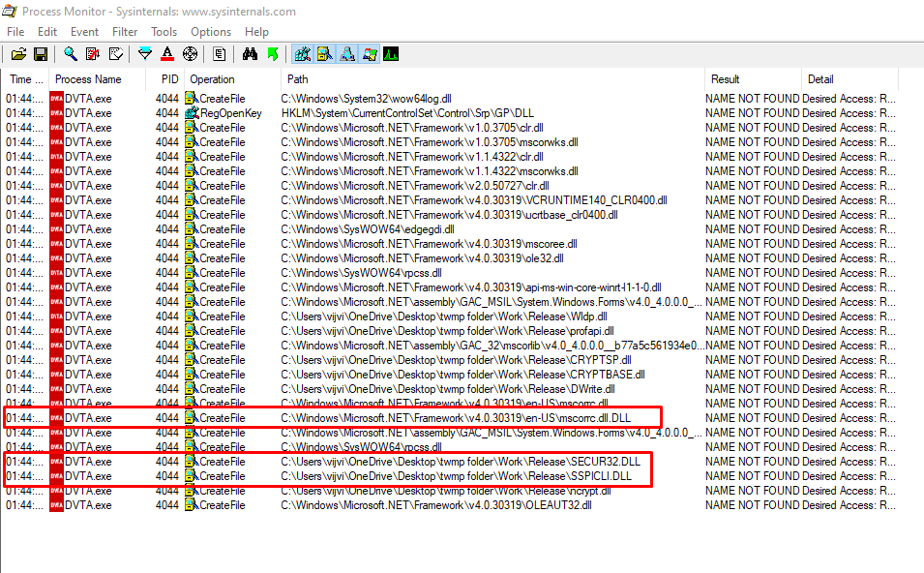Open the Highlight toolbar icon
Viewport: 924px width, 573px height.
click(167, 55)
